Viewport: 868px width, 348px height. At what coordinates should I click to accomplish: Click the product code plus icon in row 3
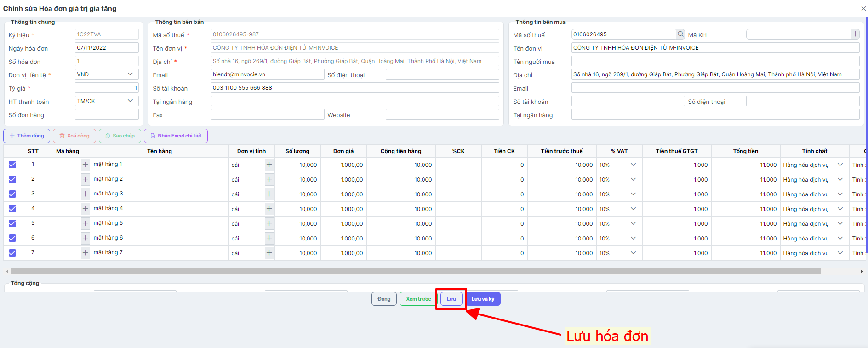pos(85,194)
